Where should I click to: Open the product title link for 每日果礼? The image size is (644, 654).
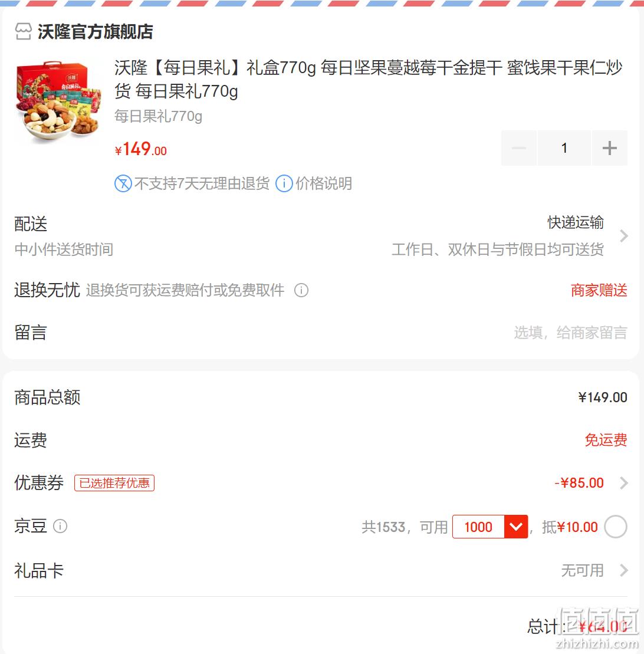[369, 79]
